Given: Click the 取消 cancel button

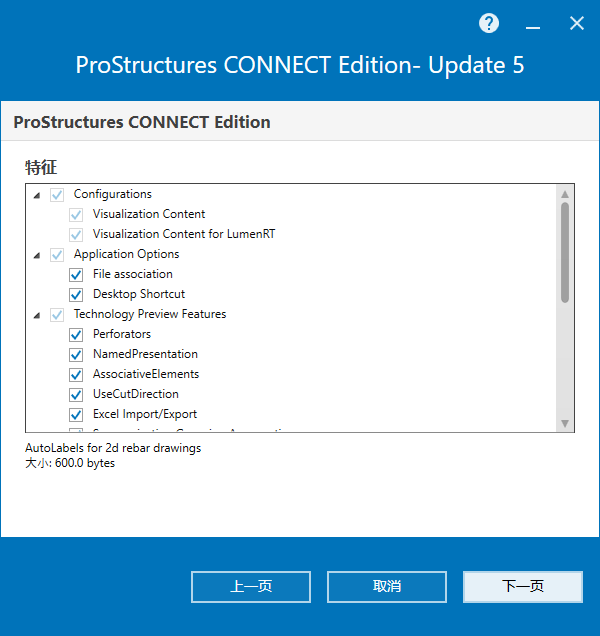Looking at the screenshot, I should pos(387,587).
